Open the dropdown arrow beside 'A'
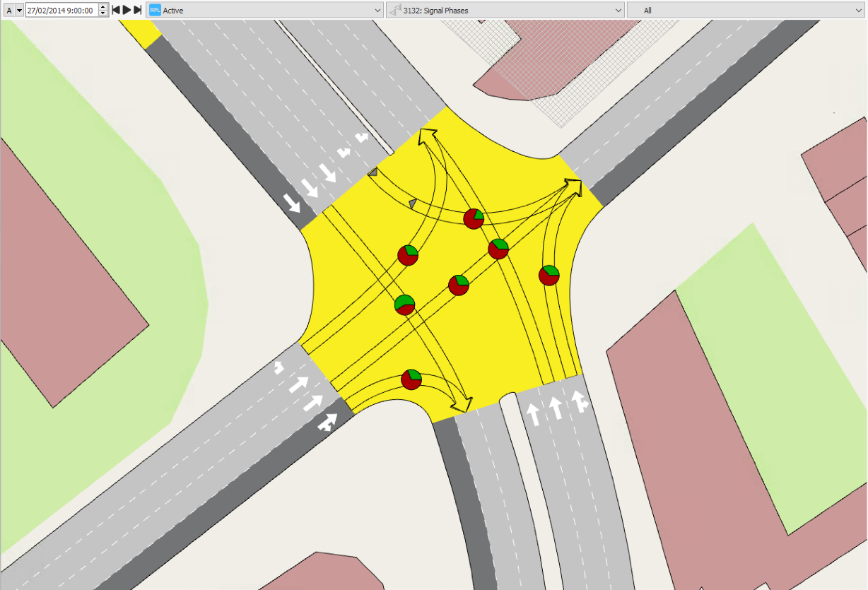 [19, 10]
